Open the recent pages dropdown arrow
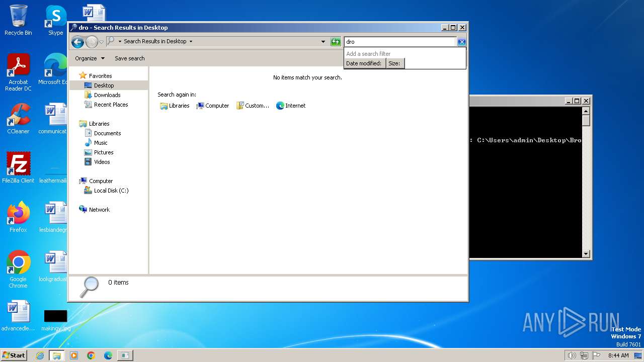The image size is (644, 362). click(101, 42)
